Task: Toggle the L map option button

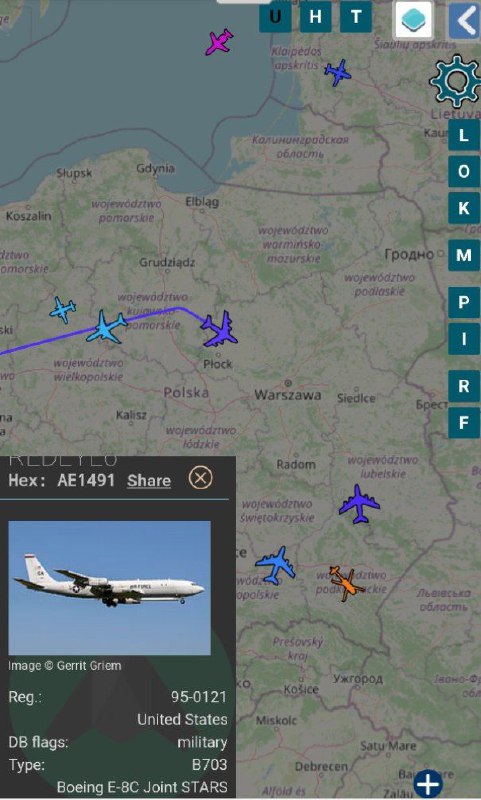Action: click(x=464, y=135)
